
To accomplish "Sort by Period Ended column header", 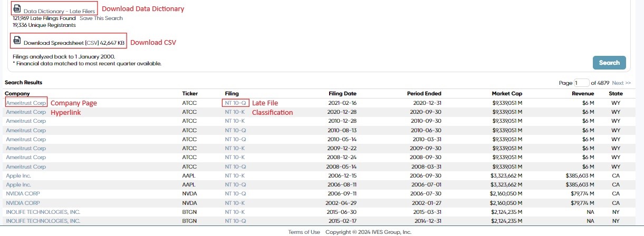I will pos(424,93).
